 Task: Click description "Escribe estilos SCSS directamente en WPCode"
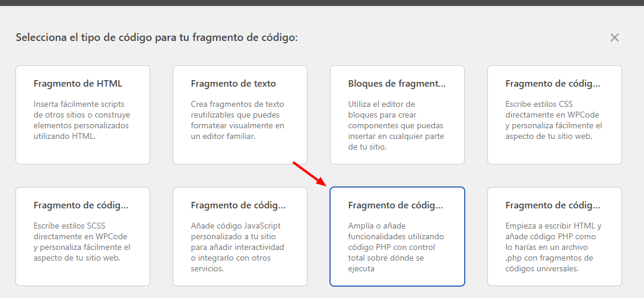pyautogui.click(x=82, y=242)
